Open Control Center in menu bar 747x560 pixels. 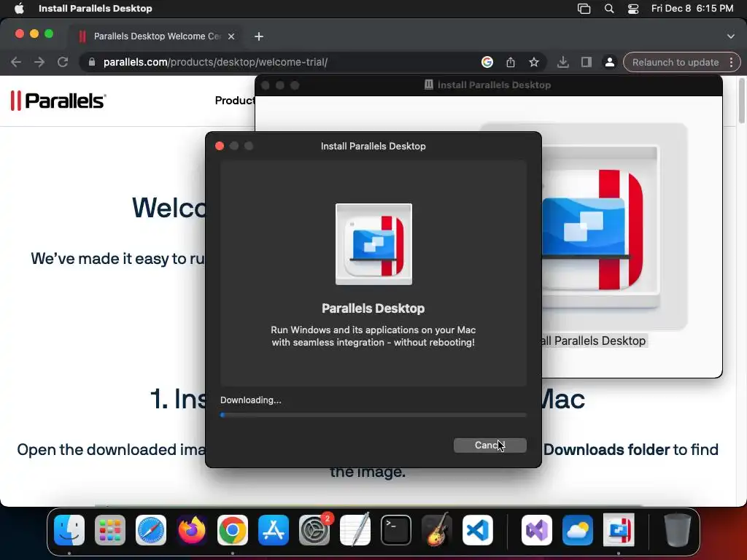pos(633,8)
